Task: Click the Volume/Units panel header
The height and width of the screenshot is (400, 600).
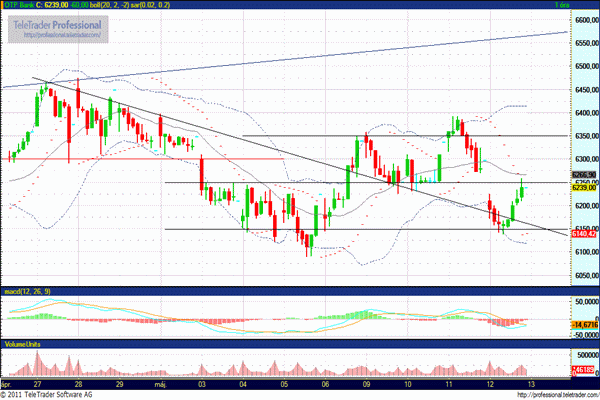Action: [24, 343]
